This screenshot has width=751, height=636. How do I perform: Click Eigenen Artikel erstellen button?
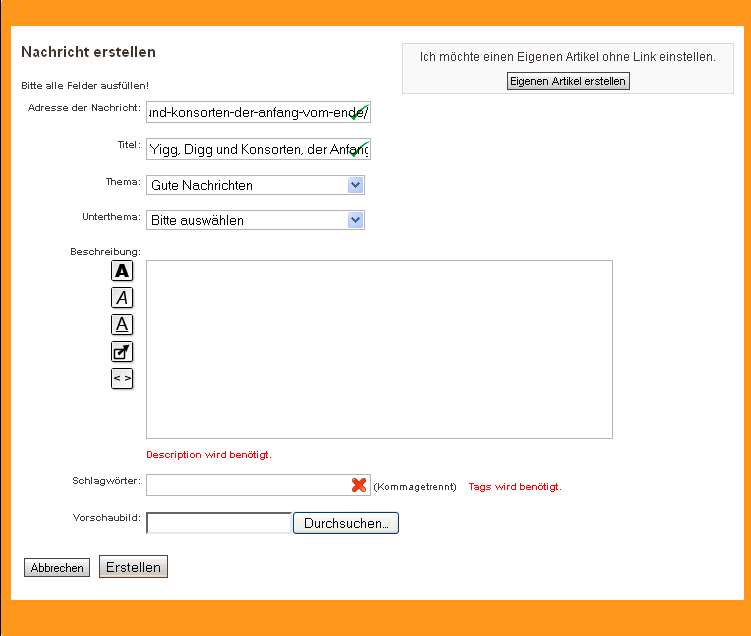click(x=568, y=81)
